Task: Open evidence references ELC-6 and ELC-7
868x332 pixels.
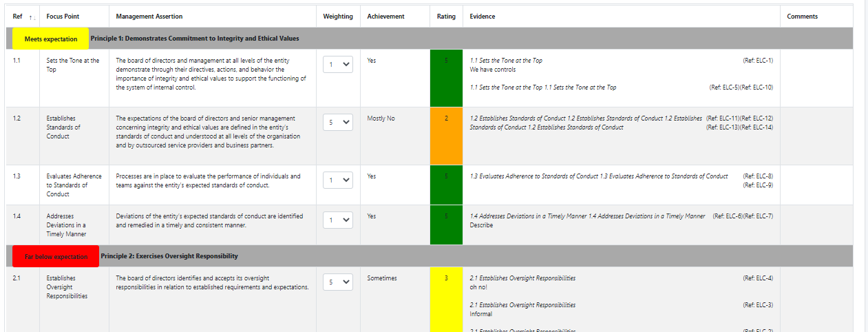Action: (743, 216)
